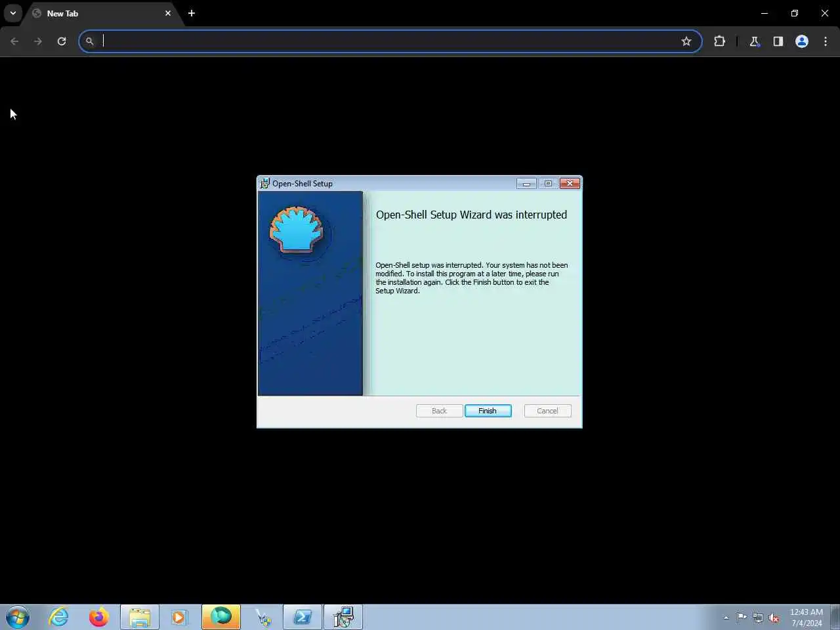The image size is (840, 630).
Task: Click the muted volume tray icon
Action: point(774,618)
